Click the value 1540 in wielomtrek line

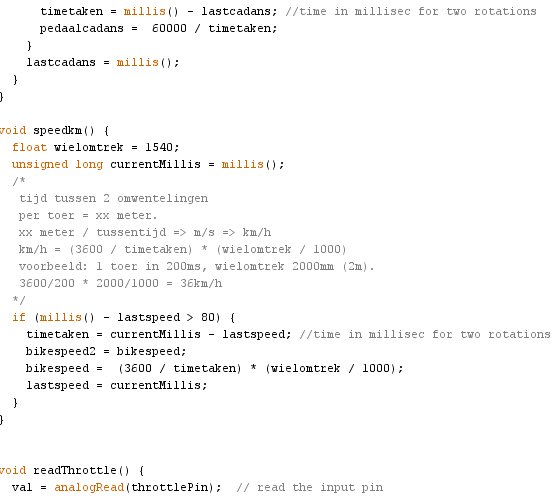point(159,147)
